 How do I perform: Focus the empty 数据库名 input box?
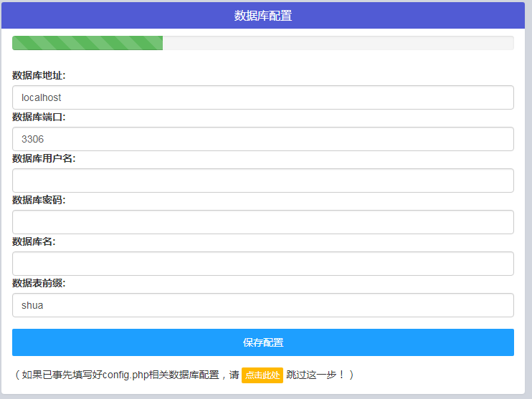263,264
